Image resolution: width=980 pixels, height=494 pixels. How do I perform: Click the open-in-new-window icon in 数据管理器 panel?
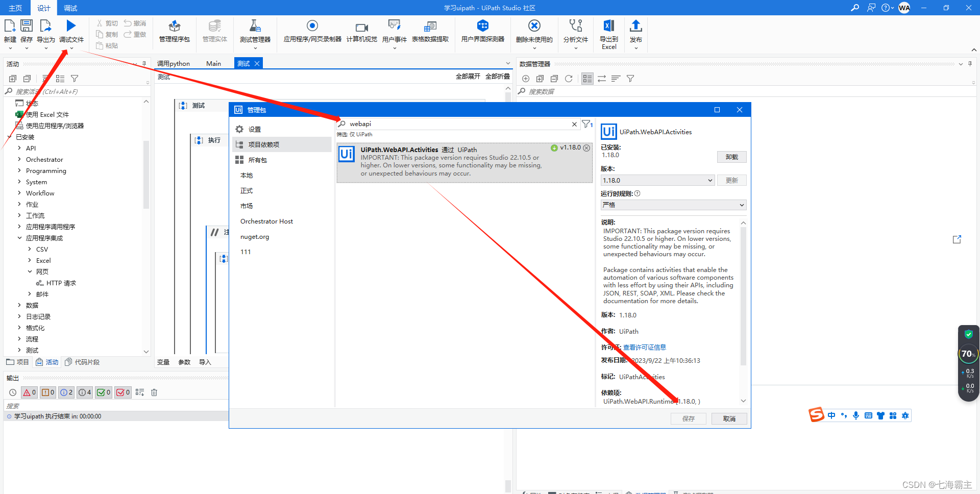[957, 239]
